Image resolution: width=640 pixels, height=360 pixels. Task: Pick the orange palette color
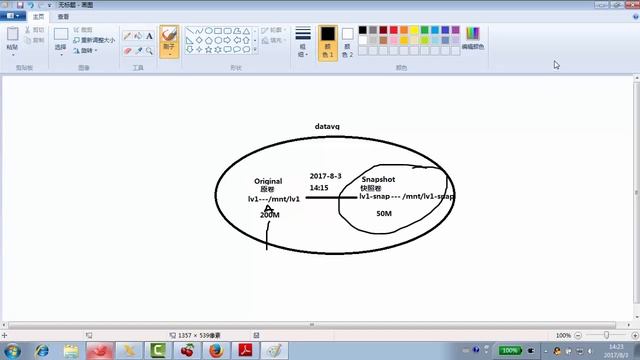pos(404,30)
